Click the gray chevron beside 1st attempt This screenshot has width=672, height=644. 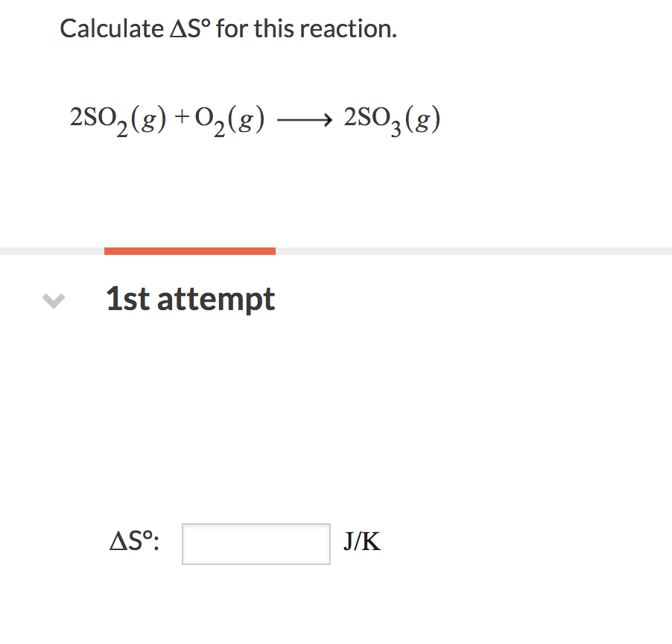click(x=52, y=299)
